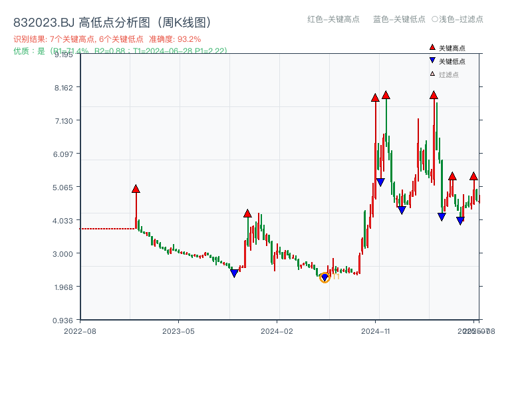
Task: Click the rightmost blue key-low triangle
Action: coord(460,219)
